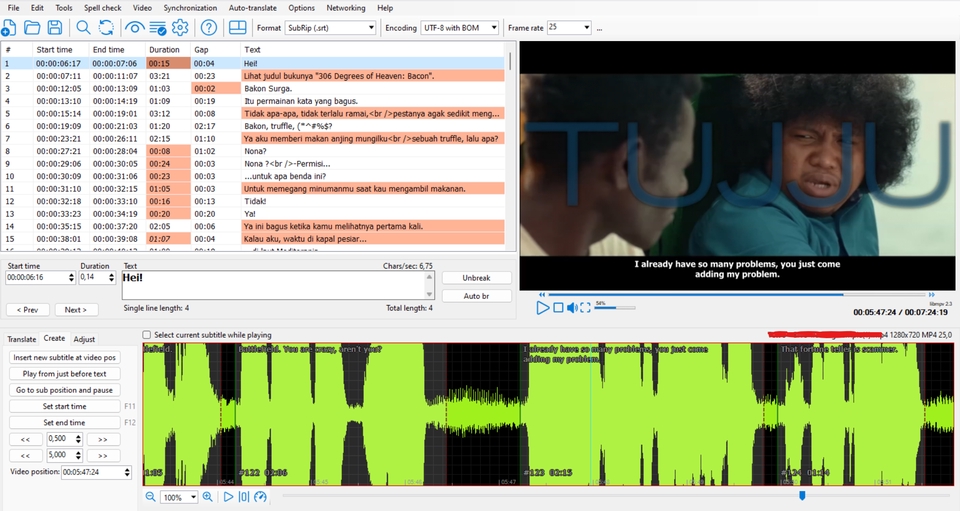Adjust the Start time spinner arrows
The width and height of the screenshot is (960, 511).
tap(71, 277)
